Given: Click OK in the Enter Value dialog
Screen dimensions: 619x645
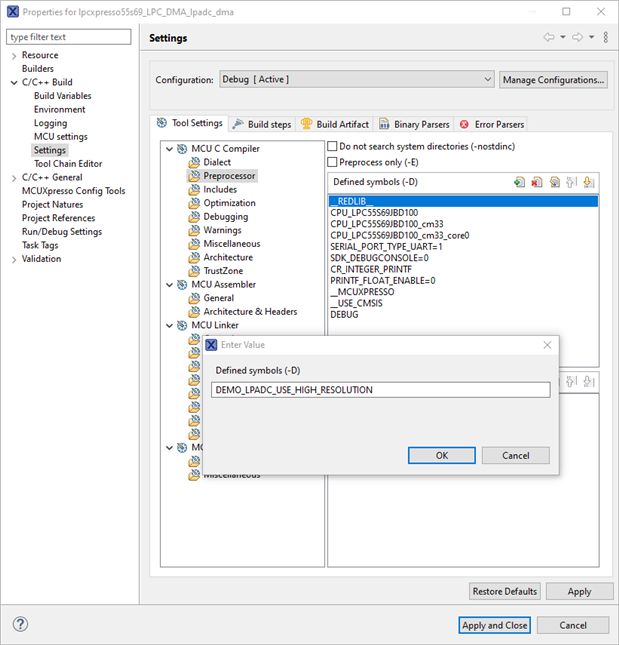Looking at the screenshot, I should click(442, 455).
